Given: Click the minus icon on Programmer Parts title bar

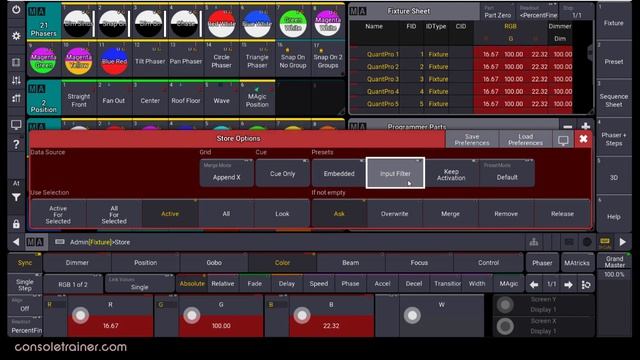Looking at the screenshot, I should (x=567, y=127).
